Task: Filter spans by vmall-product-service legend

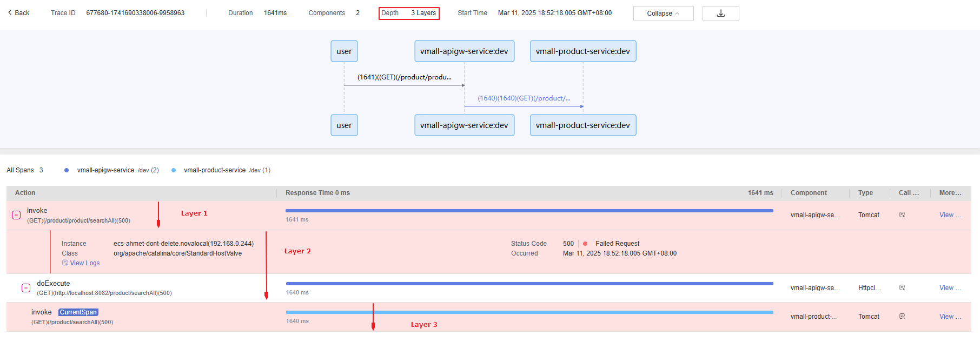Action: click(221, 170)
